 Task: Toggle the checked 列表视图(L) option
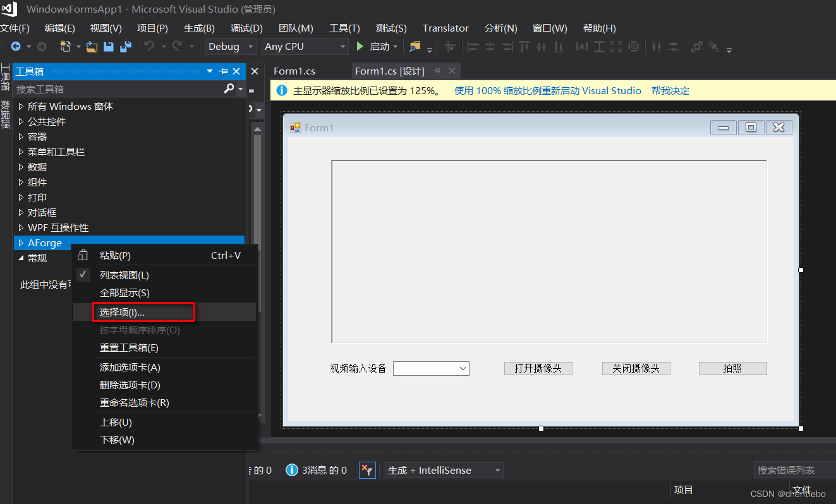[124, 275]
